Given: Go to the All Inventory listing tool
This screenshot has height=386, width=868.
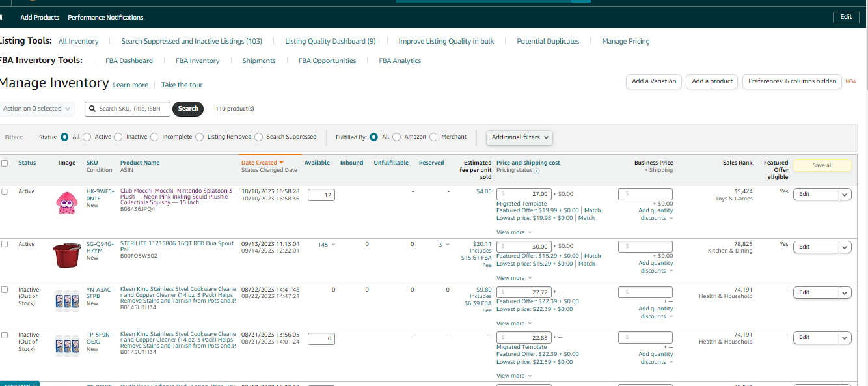Looking at the screenshot, I should coord(79,41).
